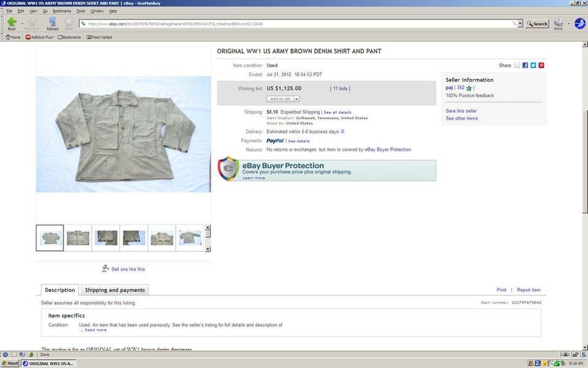The image size is (588, 368).
Task: Click the Back navigation arrow
Action: click(12, 21)
